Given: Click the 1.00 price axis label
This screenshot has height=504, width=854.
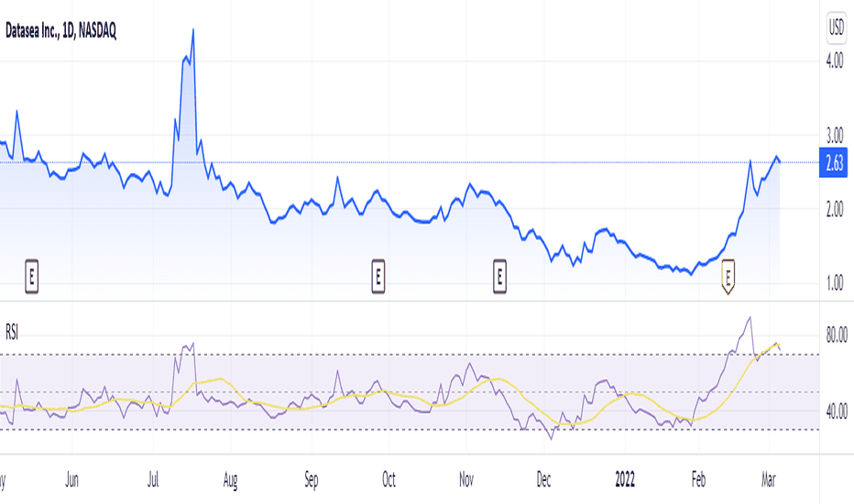Looking at the screenshot, I should [835, 283].
